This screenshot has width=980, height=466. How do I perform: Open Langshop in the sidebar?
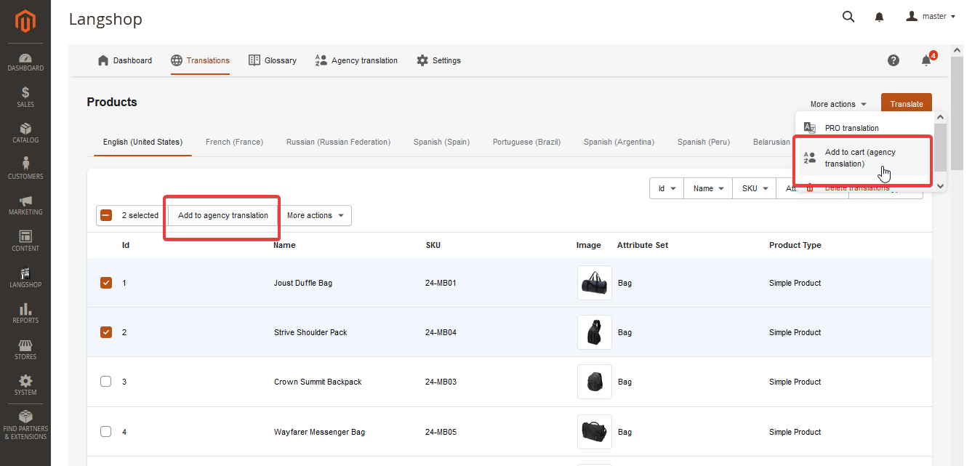tap(25, 277)
